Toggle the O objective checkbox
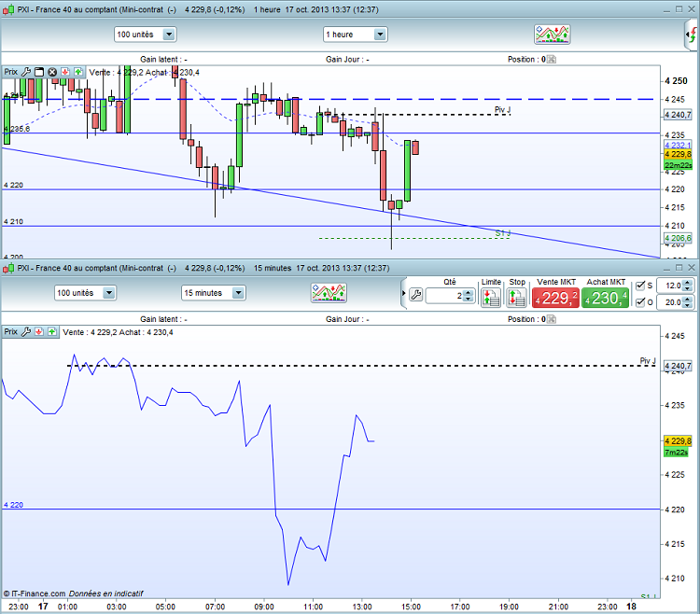 640,302
